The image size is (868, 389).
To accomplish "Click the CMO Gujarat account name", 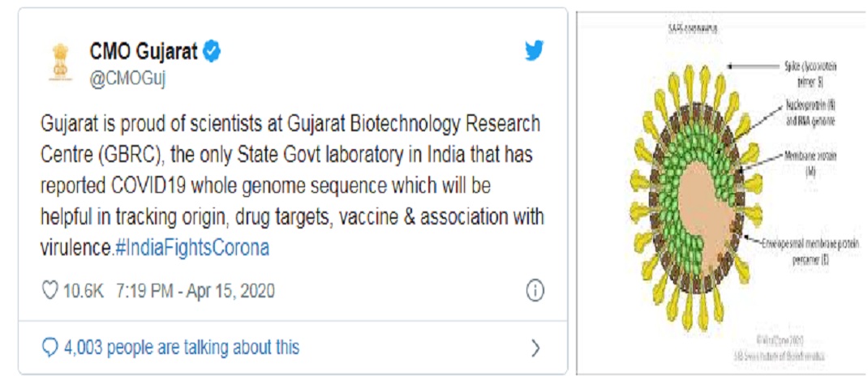I will (144, 52).
